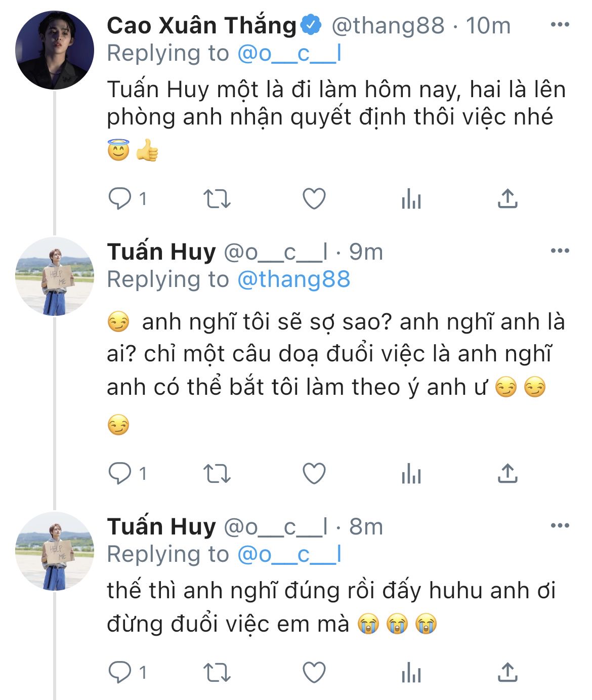Share Cao Xuân Thắng's tweet

click(507, 199)
